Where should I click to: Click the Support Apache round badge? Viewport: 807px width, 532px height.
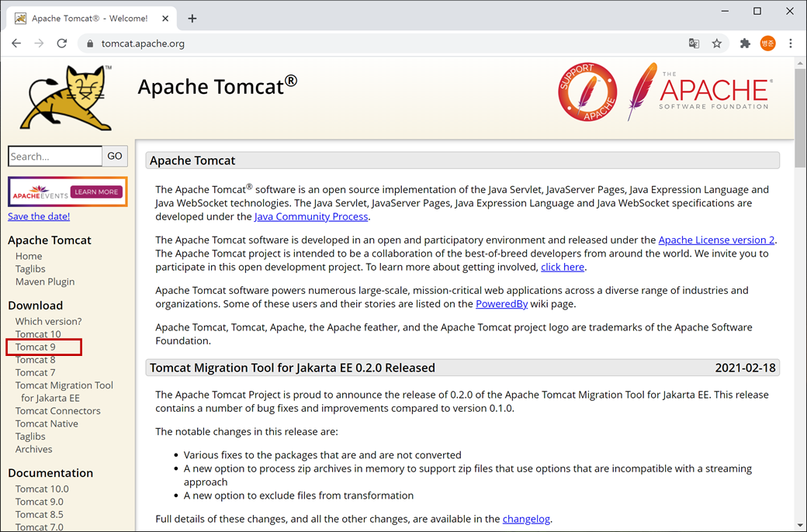[587, 92]
